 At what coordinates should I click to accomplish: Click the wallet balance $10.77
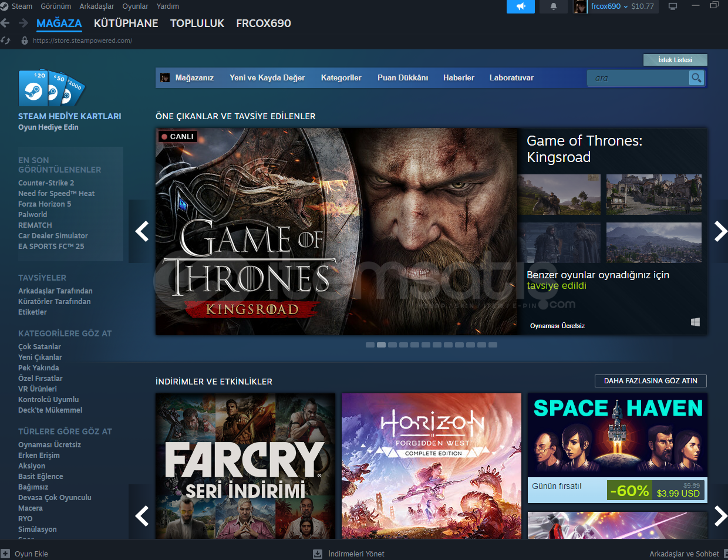(643, 6)
